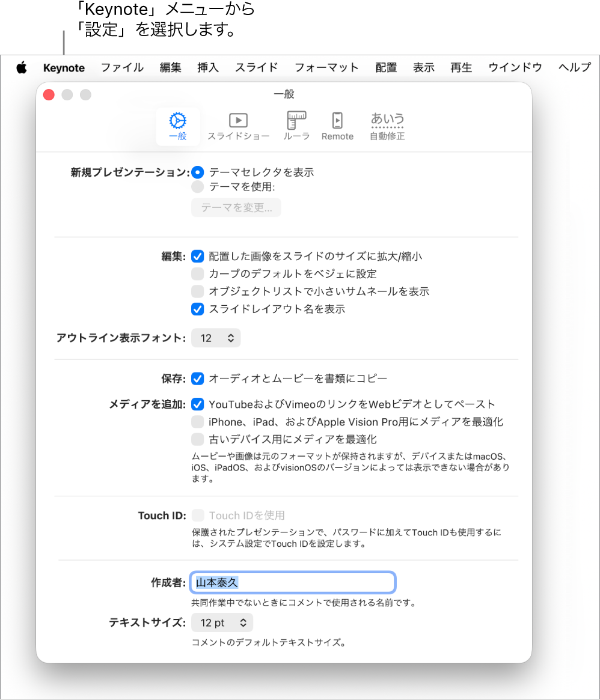The height and width of the screenshot is (700, 600).
Task: Open the 一般 settings pane icon
Action: click(x=177, y=123)
